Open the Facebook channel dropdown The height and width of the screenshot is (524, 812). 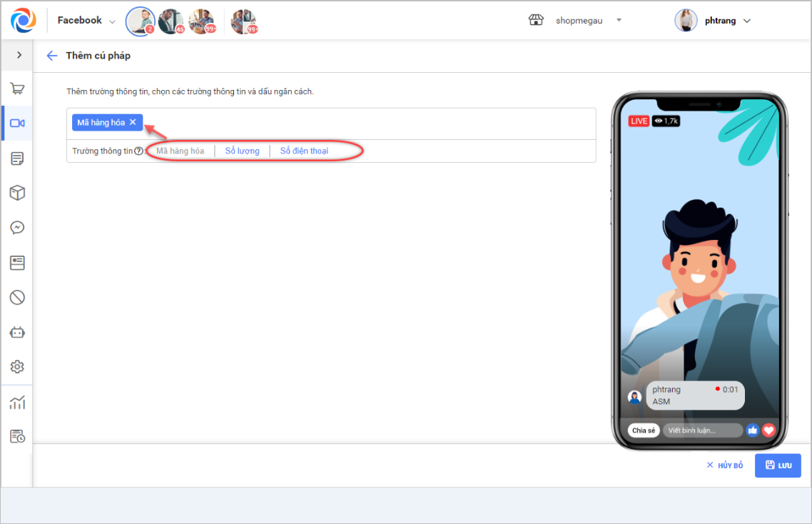click(86, 20)
